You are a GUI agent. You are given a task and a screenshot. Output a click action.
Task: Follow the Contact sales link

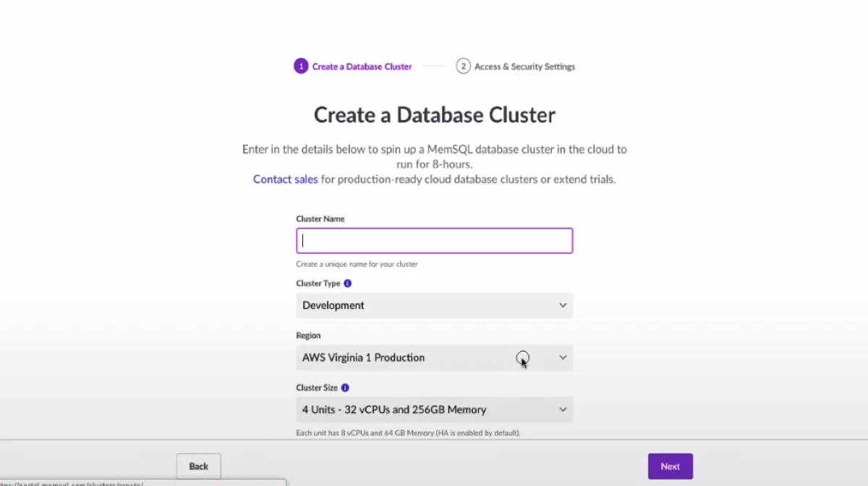tap(285, 179)
